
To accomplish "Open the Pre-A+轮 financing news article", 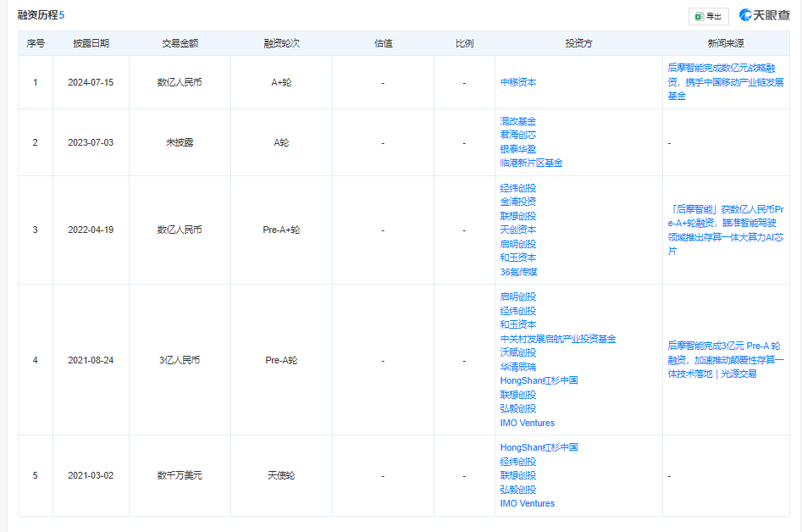I will click(x=726, y=230).
